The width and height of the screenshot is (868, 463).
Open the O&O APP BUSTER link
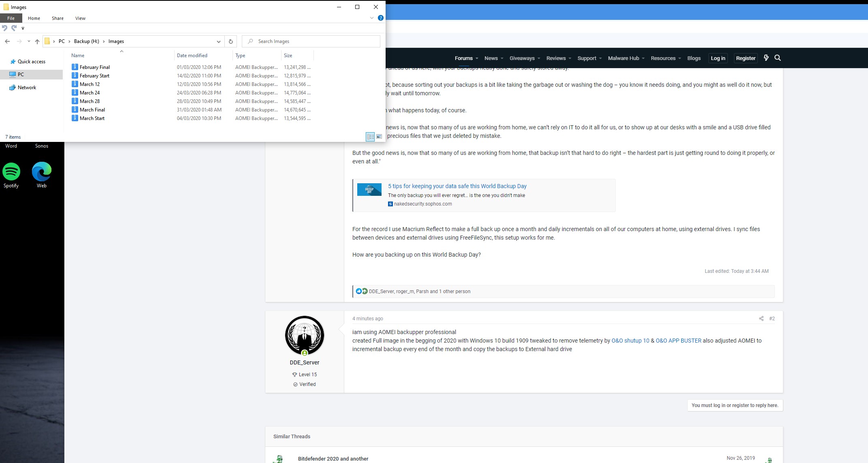click(678, 341)
